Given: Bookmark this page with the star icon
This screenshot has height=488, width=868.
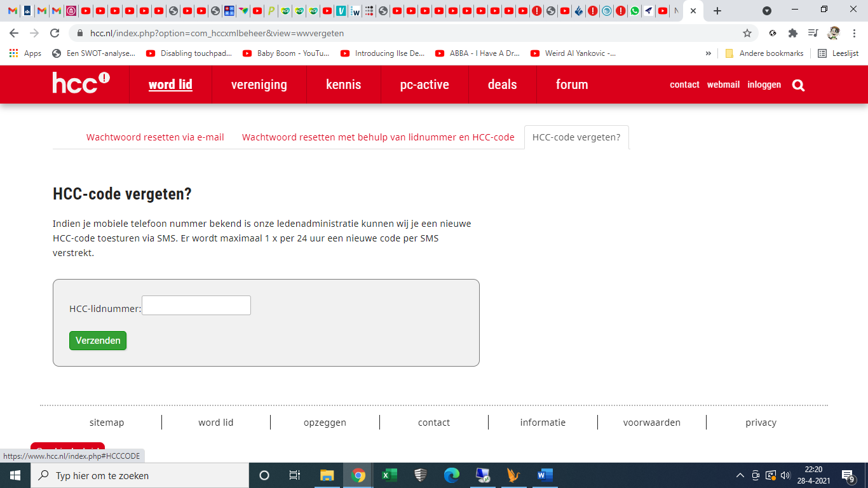Looking at the screenshot, I should [x=747, y=33].
